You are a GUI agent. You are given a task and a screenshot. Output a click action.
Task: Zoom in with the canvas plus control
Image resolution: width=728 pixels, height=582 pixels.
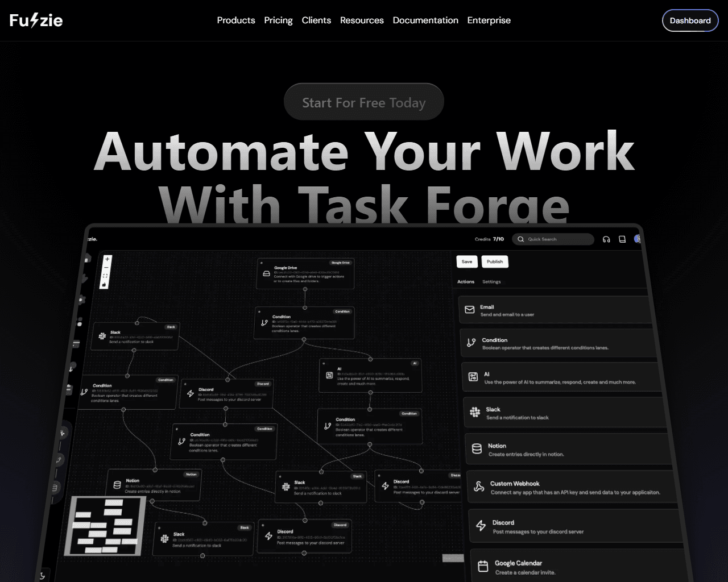(107, 259)
